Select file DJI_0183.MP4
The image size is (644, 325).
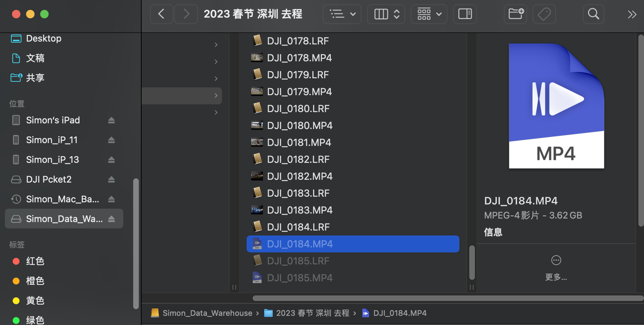(353, 210)
